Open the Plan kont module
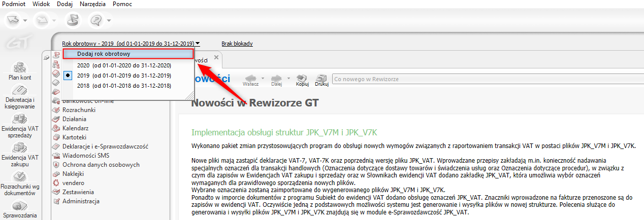This screenshot has width=644, height=220. coord(20,70)
